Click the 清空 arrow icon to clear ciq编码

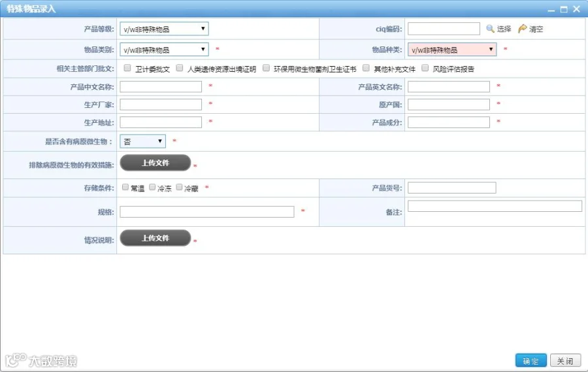coord(523,29)
